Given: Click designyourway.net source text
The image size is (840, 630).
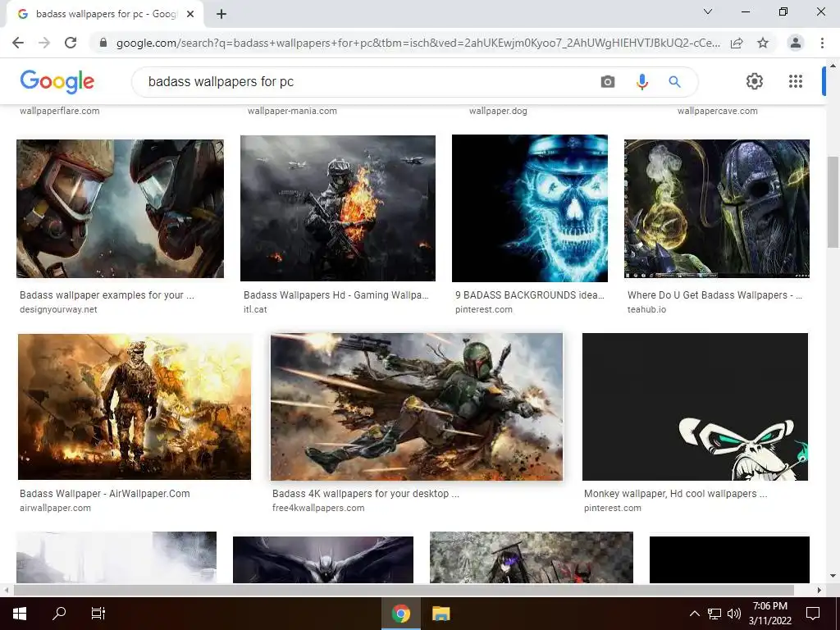Looking at the screenshot, I should pyautogui.click(x=58, y=309).
